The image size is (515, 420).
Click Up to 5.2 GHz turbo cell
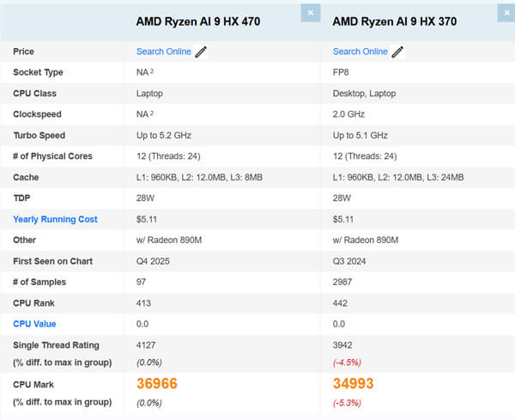164,136
